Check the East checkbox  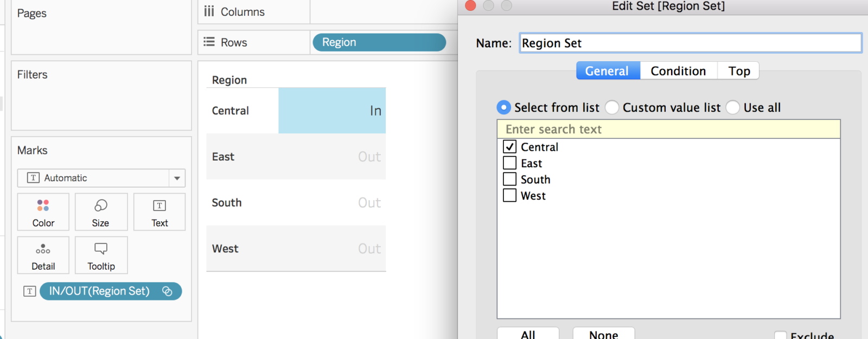click(509, 163)
